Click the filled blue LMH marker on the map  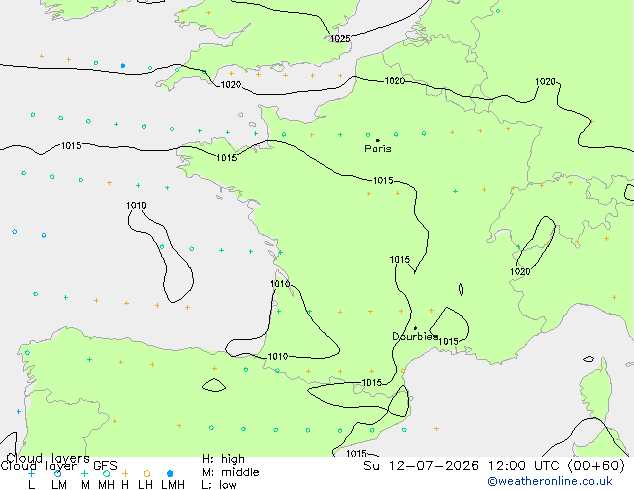pyautogui.click(x=123, y=65)
